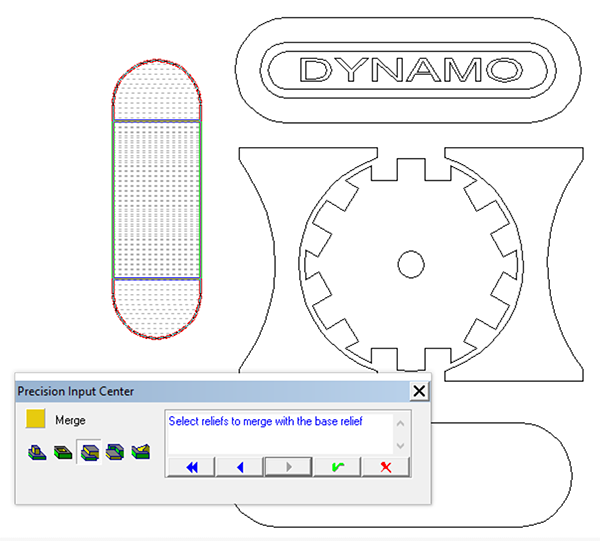Select the hatched rectangular relief middle section
The width and height of the screenshot is (600, 541).
(157, 199)
